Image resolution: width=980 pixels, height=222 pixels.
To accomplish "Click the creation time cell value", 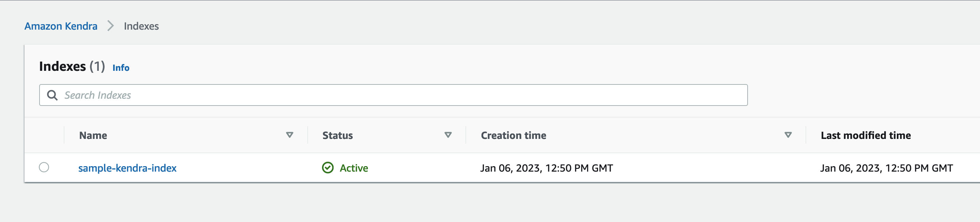I will [x=546, y=168].
